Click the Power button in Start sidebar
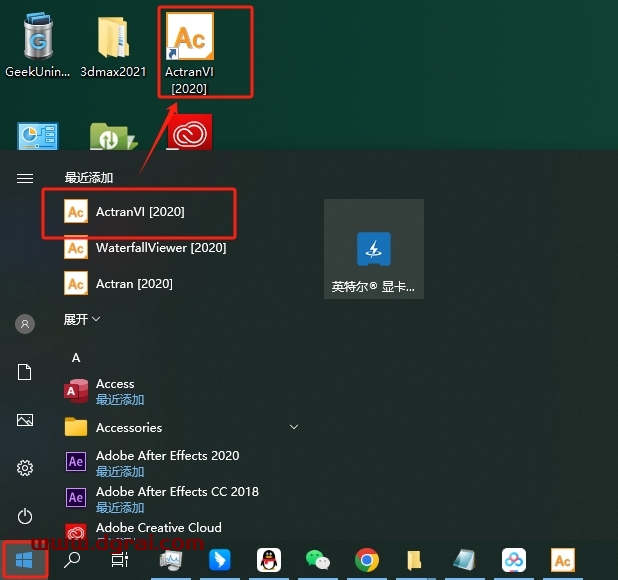Screen dimensions: 618x580 [25, 516]
